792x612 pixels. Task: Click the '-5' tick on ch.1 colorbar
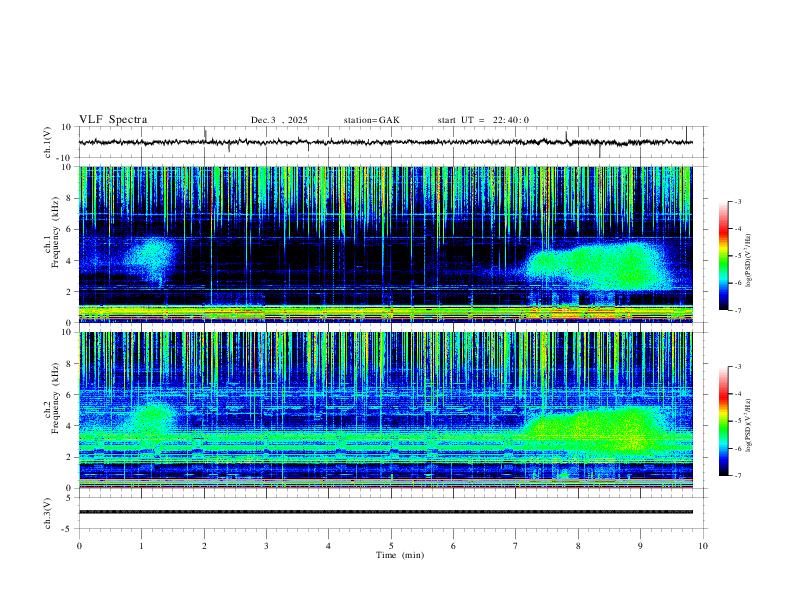[737, 256]
